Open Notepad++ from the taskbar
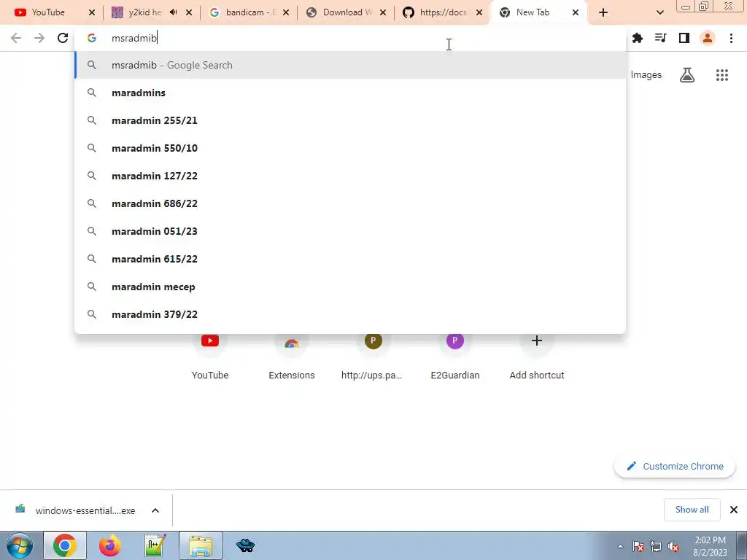This screenshot has height=560, width=747. pyautogui.click(x=155, y=545)
